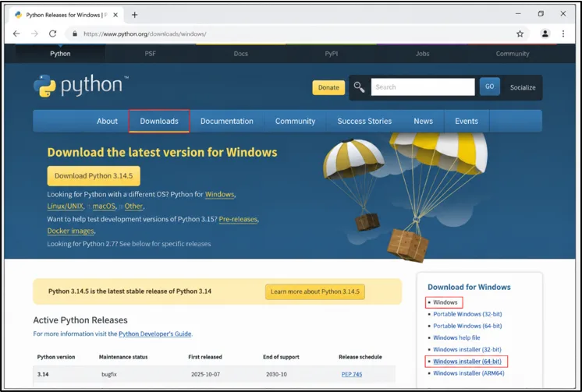Open the Windows help file link

tap(456, 338)
